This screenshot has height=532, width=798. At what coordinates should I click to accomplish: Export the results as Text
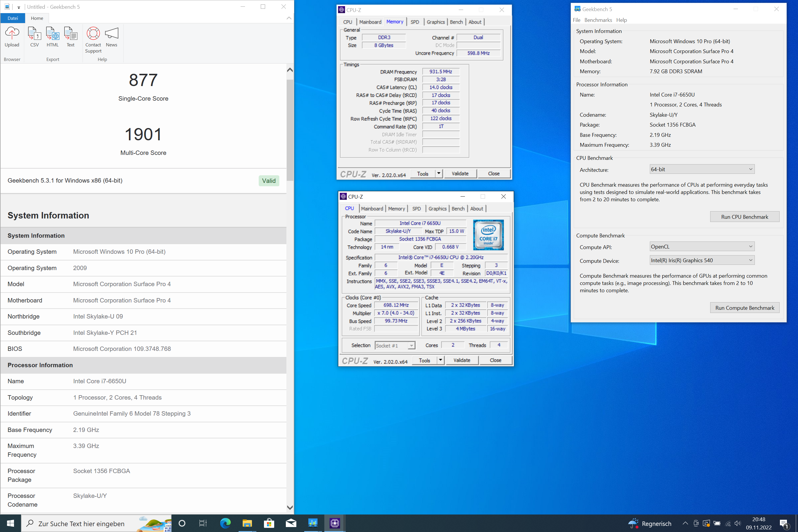click(x=71, y=37)
